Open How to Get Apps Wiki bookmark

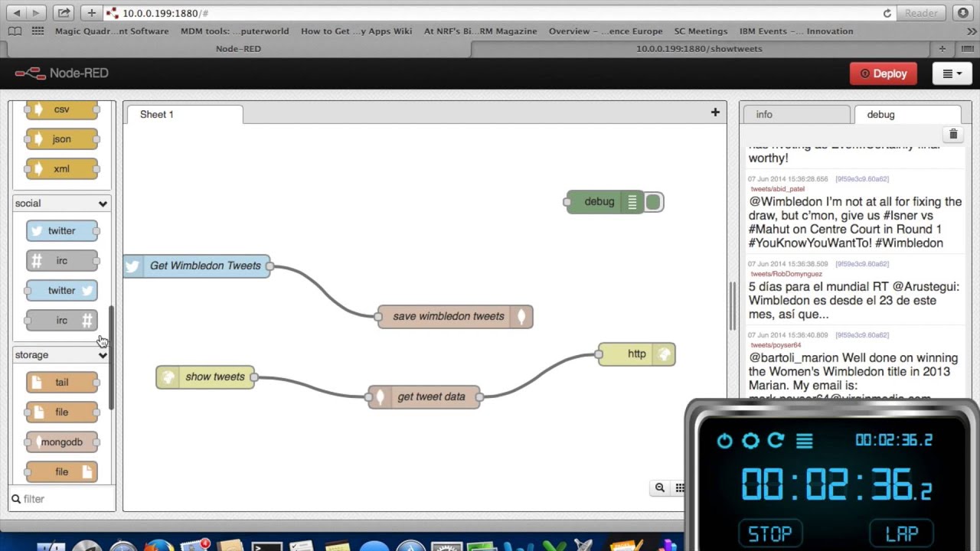click(x=357, y=31)
